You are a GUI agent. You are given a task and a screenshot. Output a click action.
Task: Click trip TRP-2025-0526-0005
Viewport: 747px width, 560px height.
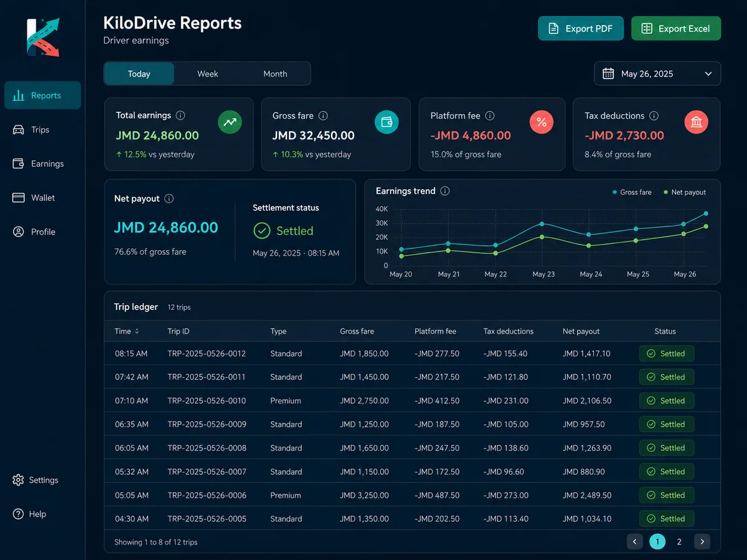pyautogui.click(x=207, y=518)
